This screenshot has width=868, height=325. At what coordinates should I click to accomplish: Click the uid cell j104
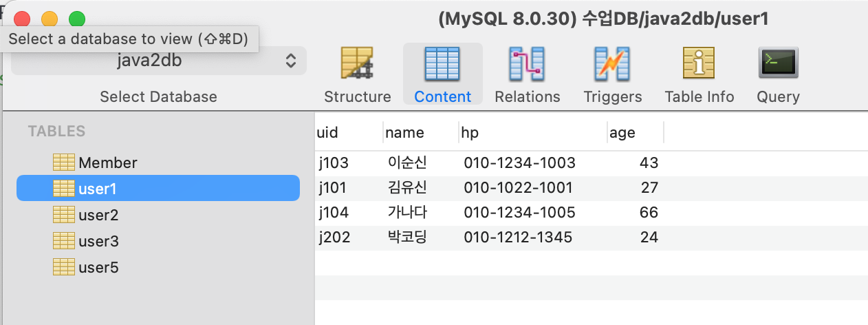tap(334, 213)
